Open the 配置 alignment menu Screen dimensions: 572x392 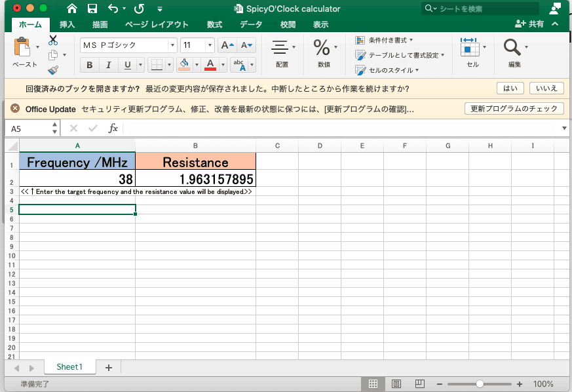click(x=282, y=53)
